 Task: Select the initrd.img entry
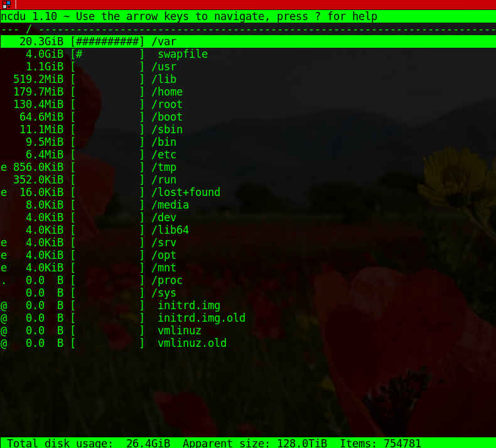pyautogui.click(x=248, y=305)
